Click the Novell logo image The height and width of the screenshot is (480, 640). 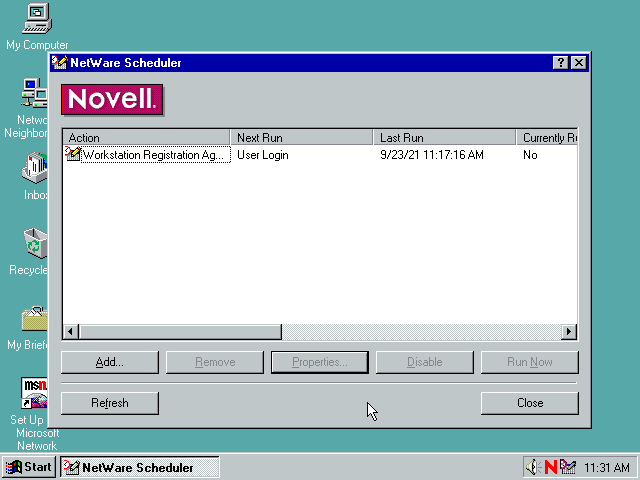[x=112, y=100]
